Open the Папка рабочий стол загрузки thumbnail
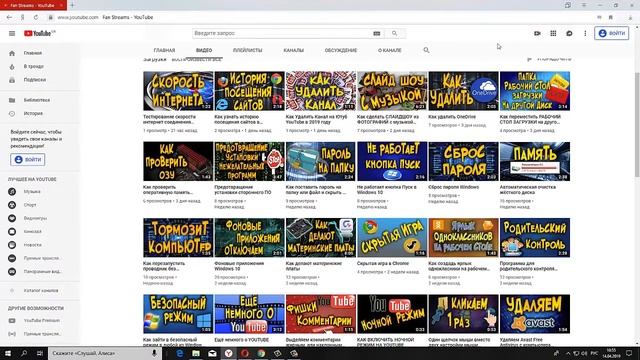Screen dimensions: 640x360 [x=535, y=91]
